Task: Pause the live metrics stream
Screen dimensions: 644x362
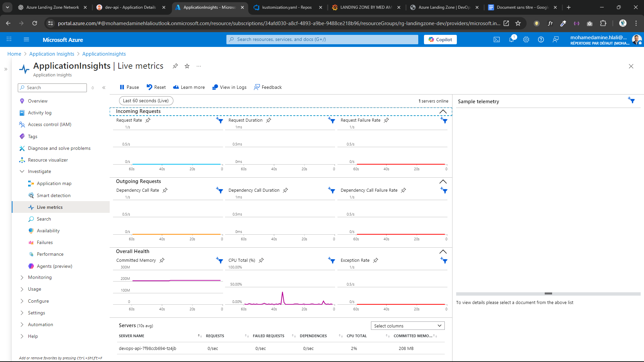Action: point(129,87)
